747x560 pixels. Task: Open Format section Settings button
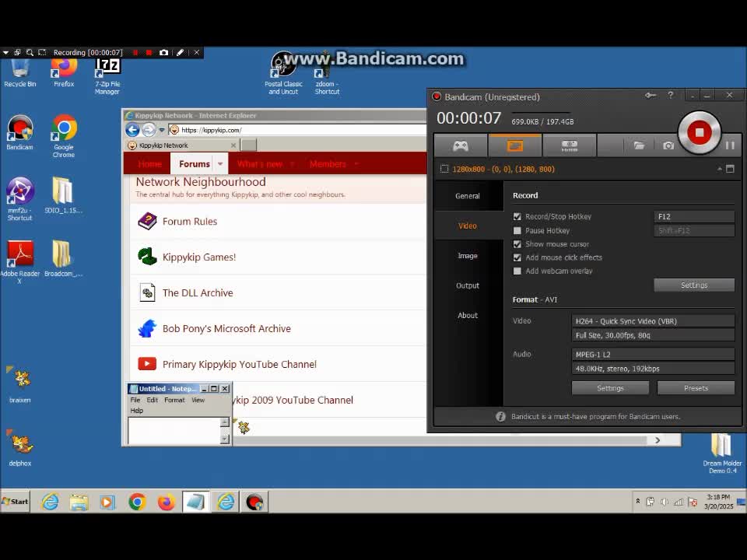pyautogui.click(x=610, y=388)
